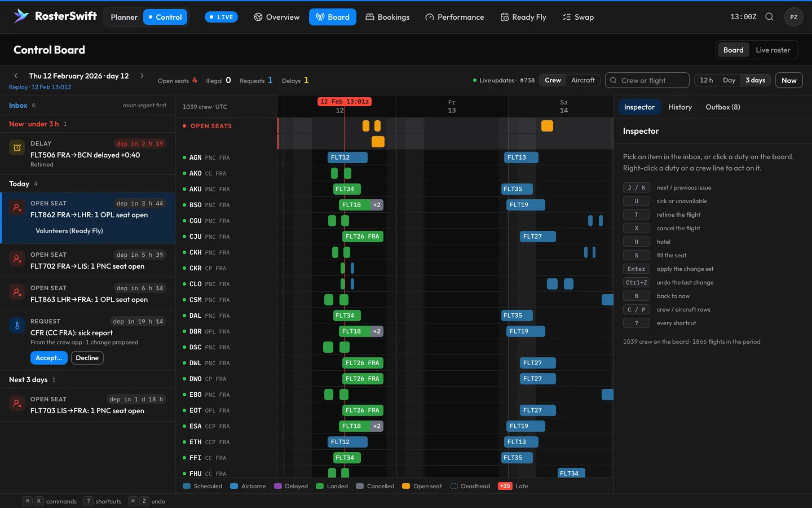Open search with the magnifier icon
This screenshot has height=508, width=812.
769,17
